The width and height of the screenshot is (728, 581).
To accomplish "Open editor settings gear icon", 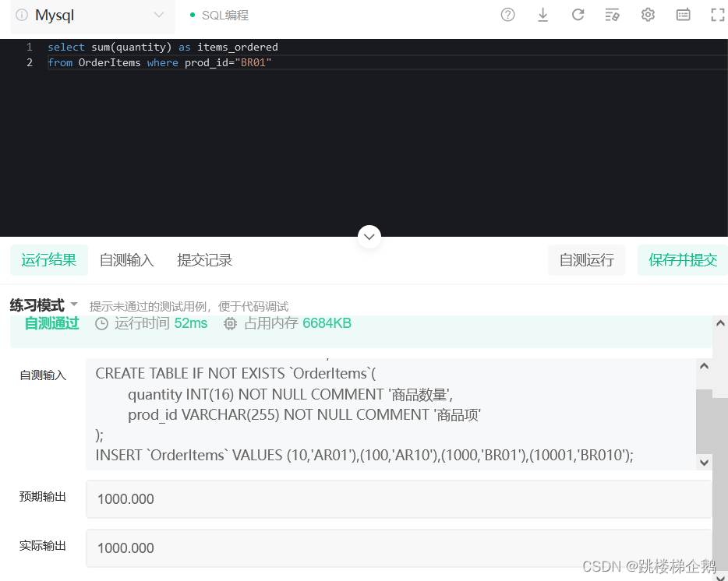I will coord(648,15).
